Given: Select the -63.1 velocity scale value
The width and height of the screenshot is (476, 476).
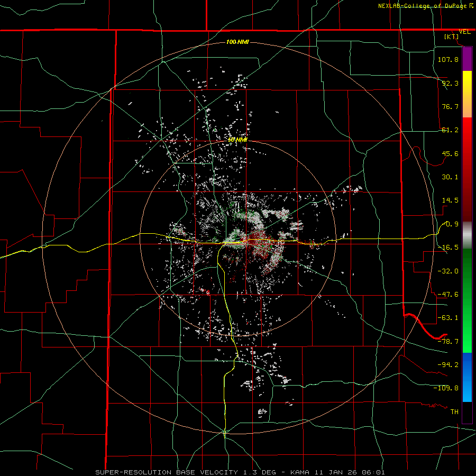Looking at the screenshot, I should (x=448, y=318).
